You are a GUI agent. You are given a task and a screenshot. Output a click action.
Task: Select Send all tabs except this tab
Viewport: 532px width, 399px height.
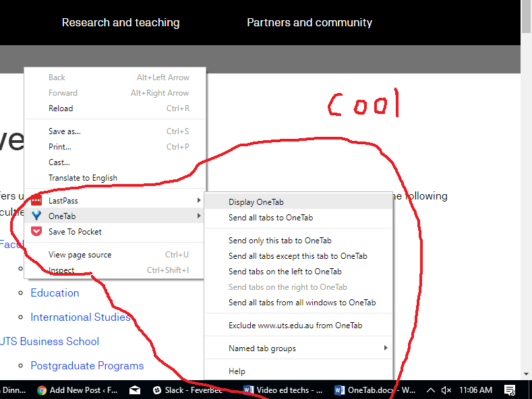(299, 256)
